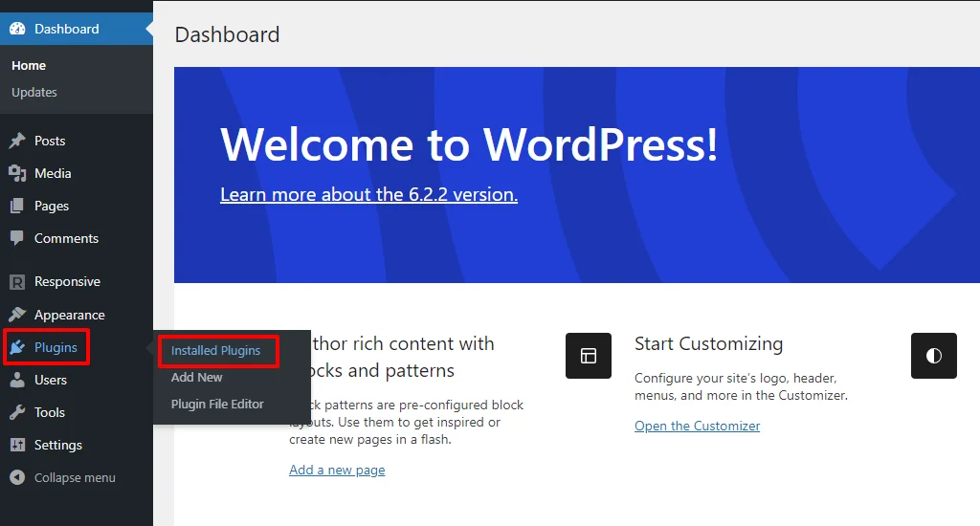The height and width of the screenshot is (526, 980).
Task: Click the Plugins plug icon
Action: pos(17,347)
